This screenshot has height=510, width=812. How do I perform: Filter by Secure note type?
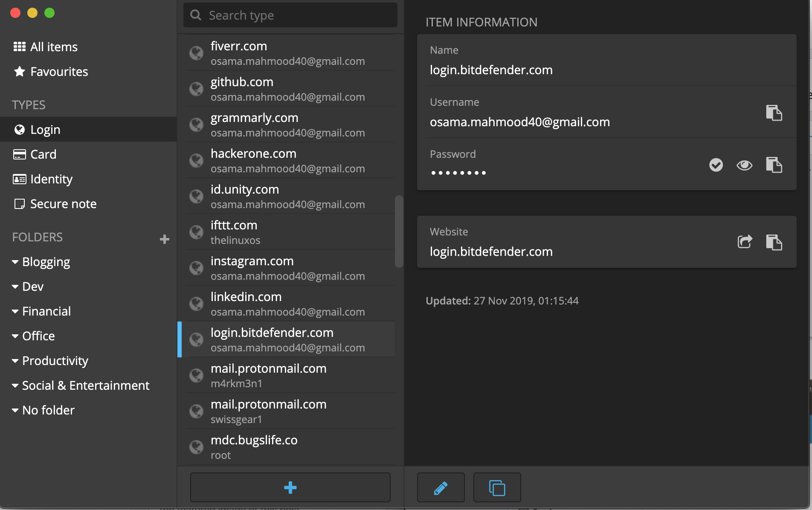(63, 204)
